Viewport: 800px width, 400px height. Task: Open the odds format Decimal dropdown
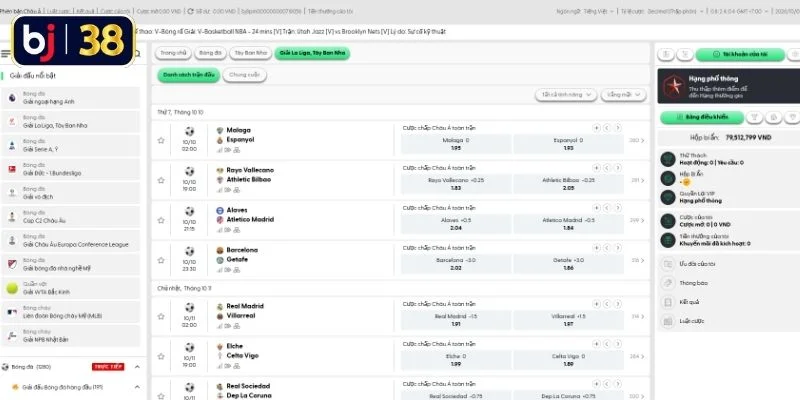663,11
